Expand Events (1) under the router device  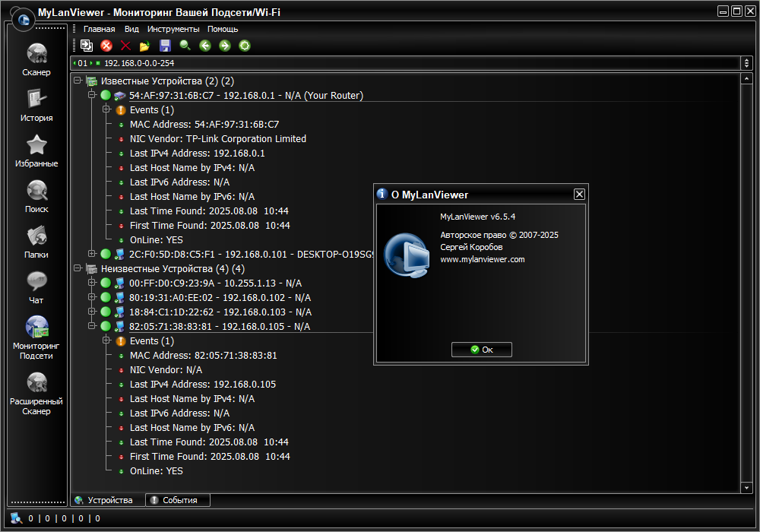pyautogui.click(x=106, y=109)
